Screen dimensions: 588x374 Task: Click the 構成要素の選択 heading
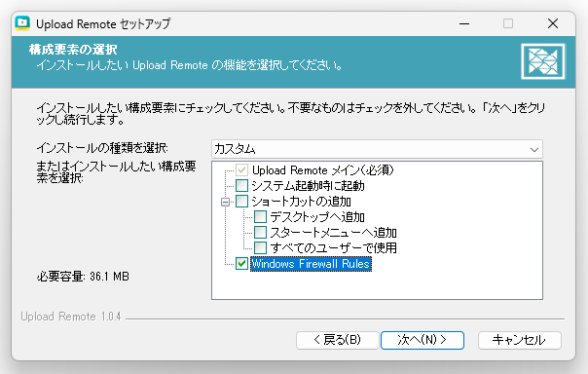coord(73,50)
